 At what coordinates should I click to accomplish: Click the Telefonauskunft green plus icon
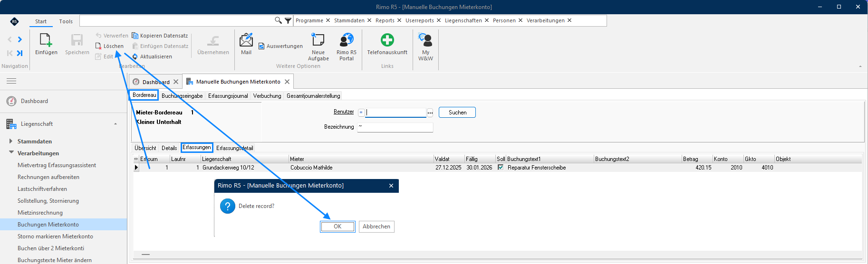387,40
